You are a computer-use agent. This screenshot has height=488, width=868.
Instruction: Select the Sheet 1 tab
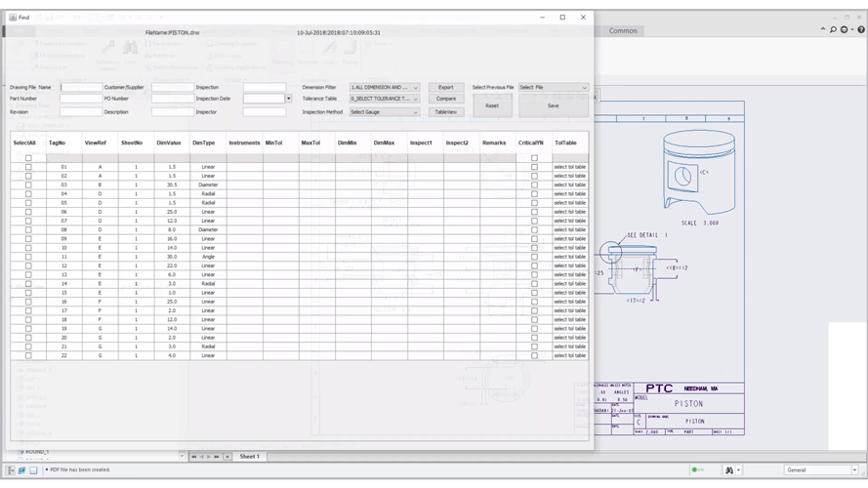(x=249, y=457)
